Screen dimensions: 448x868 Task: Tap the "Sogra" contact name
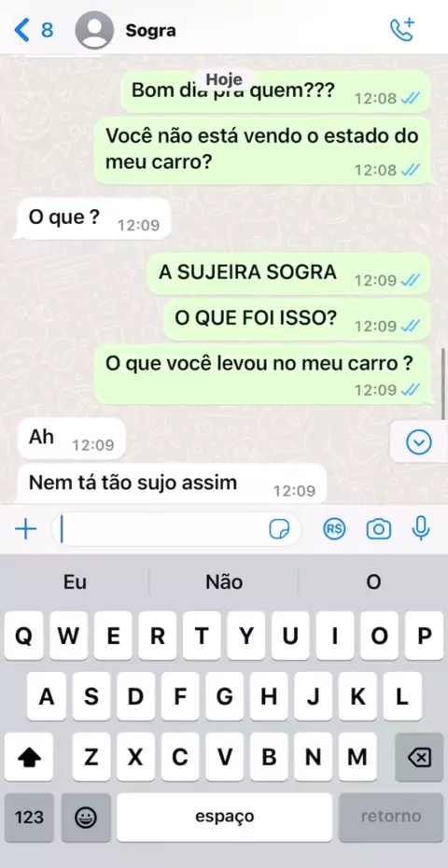150,31
